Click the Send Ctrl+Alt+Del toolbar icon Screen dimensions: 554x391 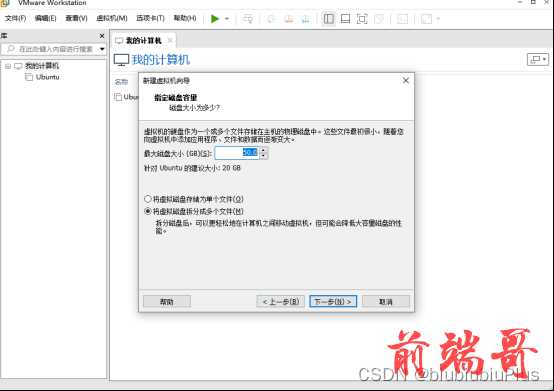pos(248,19)
